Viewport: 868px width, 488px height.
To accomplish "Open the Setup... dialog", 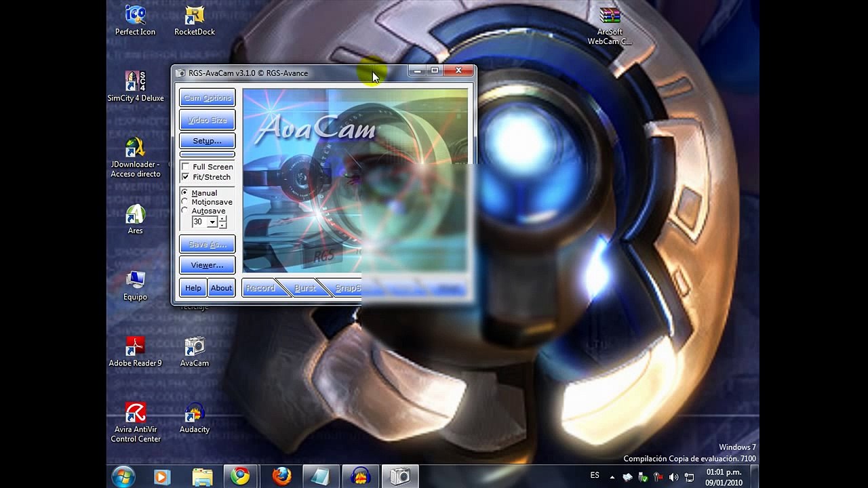I will [x=208, y=141].
